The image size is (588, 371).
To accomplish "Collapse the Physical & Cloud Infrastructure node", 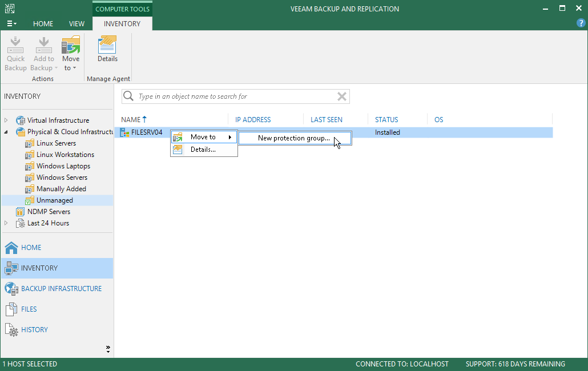I will pyautogui.click(x=6, y=132).
